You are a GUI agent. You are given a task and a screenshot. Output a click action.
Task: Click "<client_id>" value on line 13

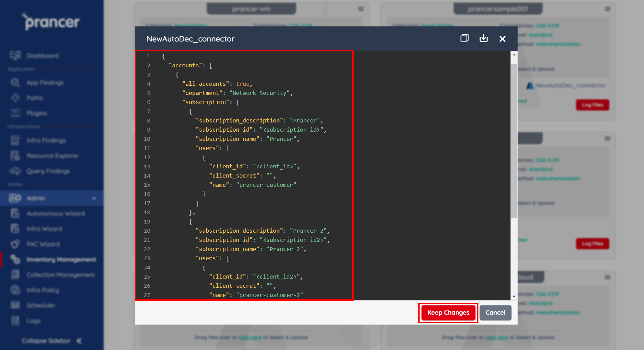(x=275, y=166)
